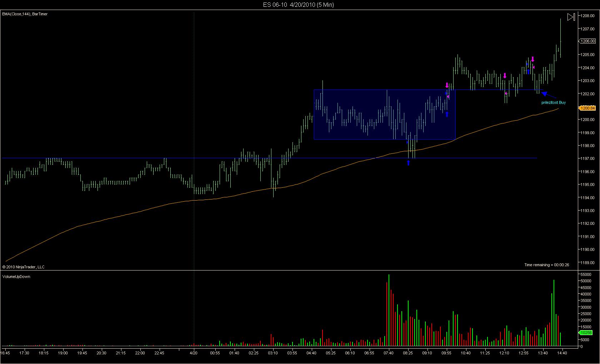This screenshot has height=364, width=600.
Task: Select the blue arrow pointing at the buy zone
Action: pyautogui.click(x=549, y=95)
